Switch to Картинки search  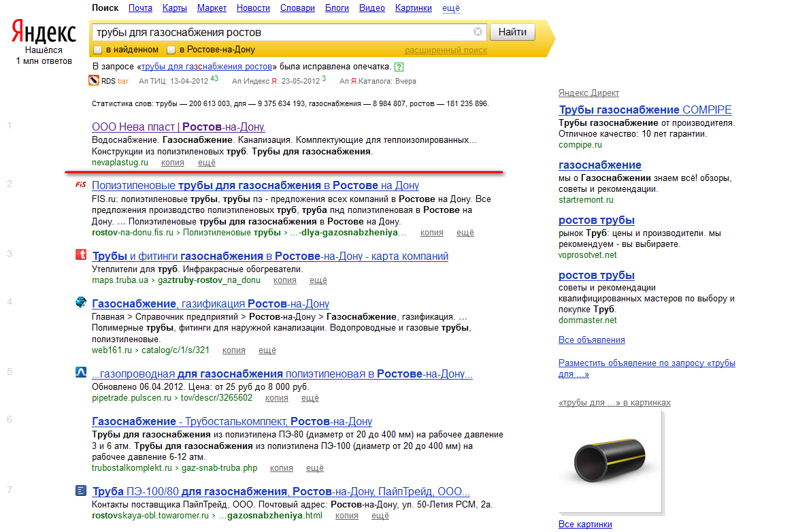pos(413,8)
